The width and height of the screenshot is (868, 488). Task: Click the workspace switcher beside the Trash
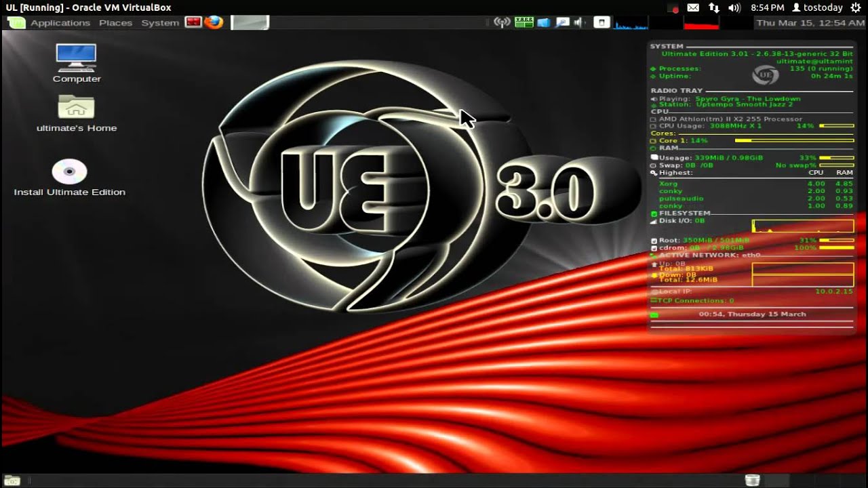pos(816,481)
